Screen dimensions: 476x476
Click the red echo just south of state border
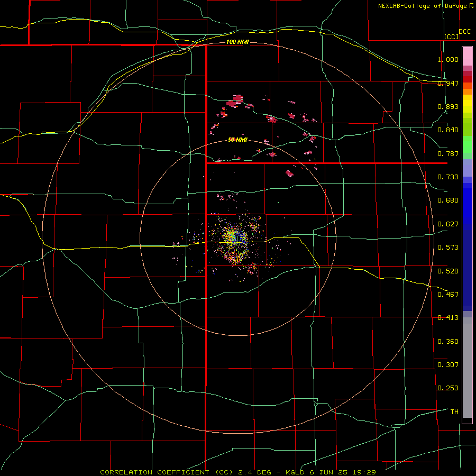[x=290, y=173]
